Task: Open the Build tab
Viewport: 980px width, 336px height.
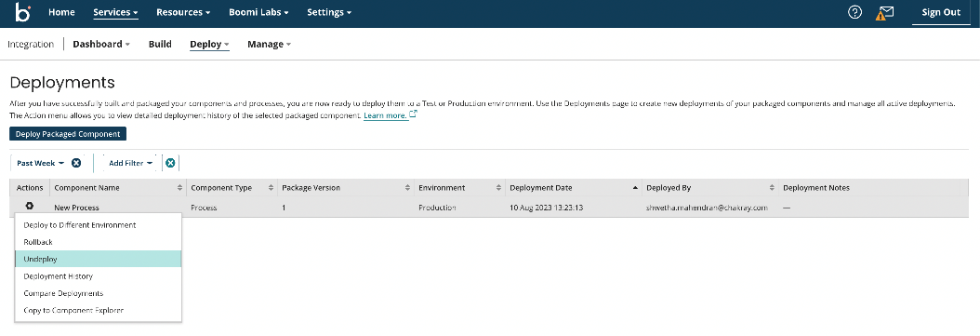Action: [x=160, y=45]
